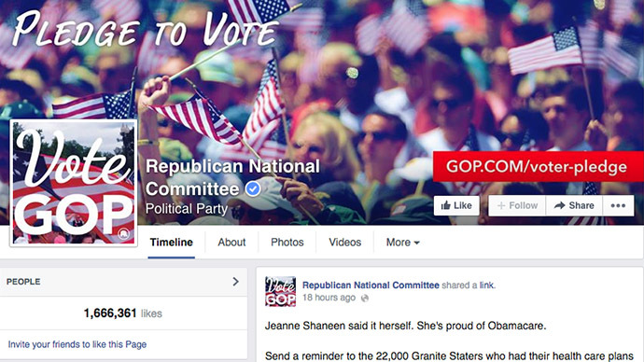This screenshot has width=644, height=362.
Task: Click the thumbs-up Like button
Action: pos(456,205)
